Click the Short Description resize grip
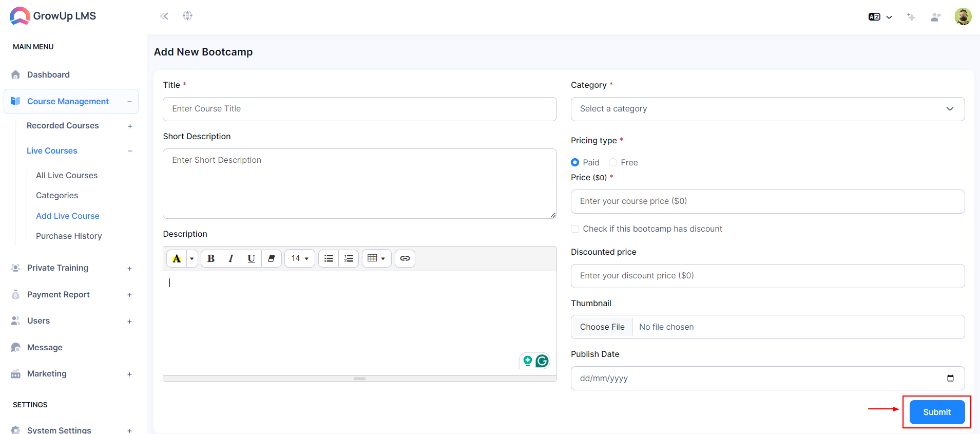Viewport: 980px width, 434px height. pyautogui.click(x=553, y=215)
